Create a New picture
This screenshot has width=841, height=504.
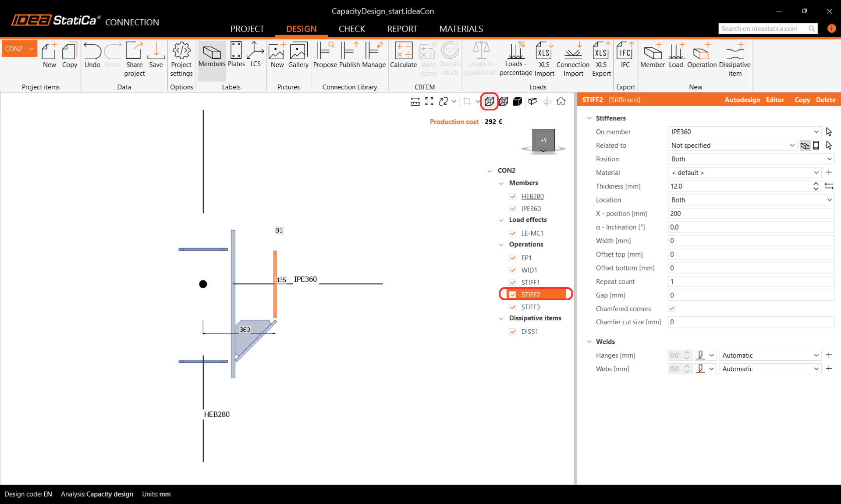pos(277,55)
